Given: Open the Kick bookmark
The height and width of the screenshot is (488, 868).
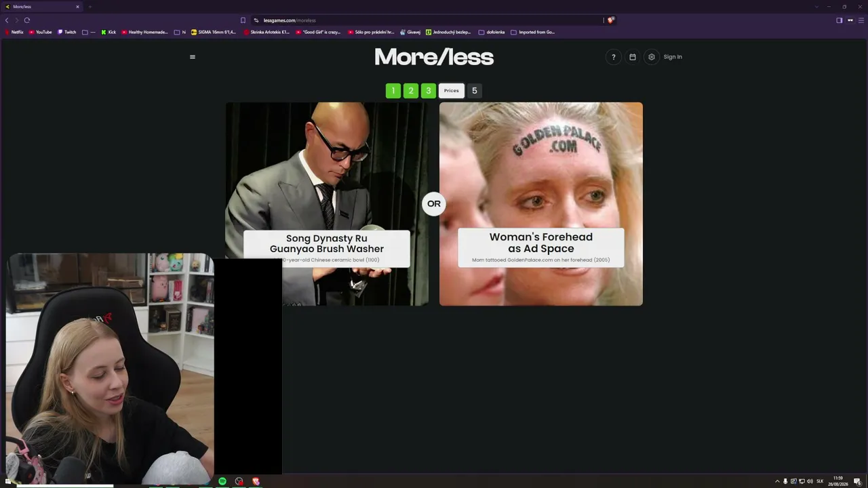Looking at the screenshot, I should 108,32.
